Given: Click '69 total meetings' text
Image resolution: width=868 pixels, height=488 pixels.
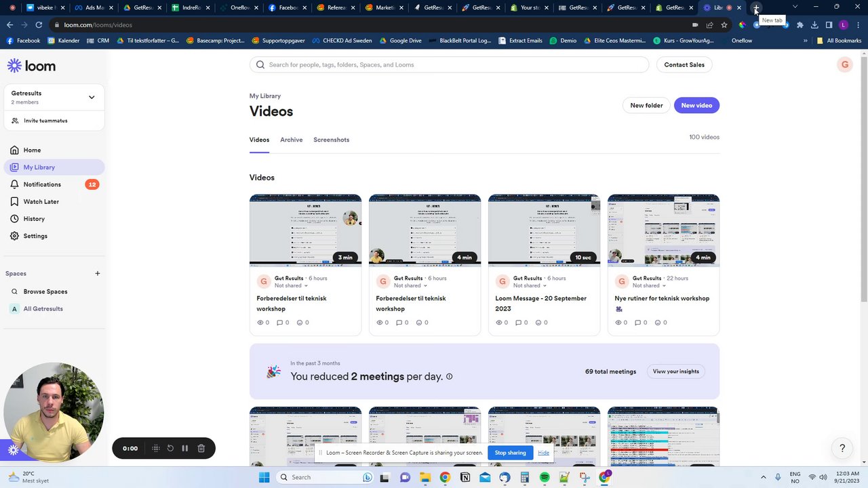Looking at the screenshot, I should tap(610, 371).
